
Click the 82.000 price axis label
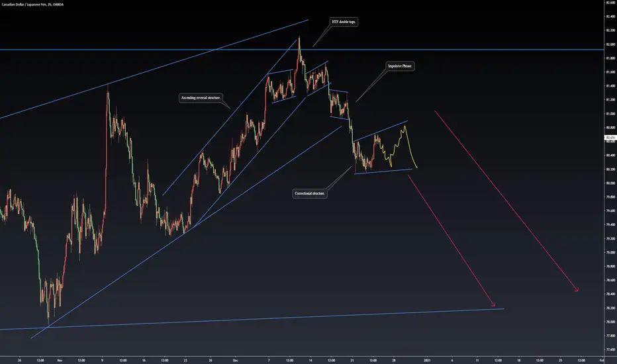(x=610, y=44)
